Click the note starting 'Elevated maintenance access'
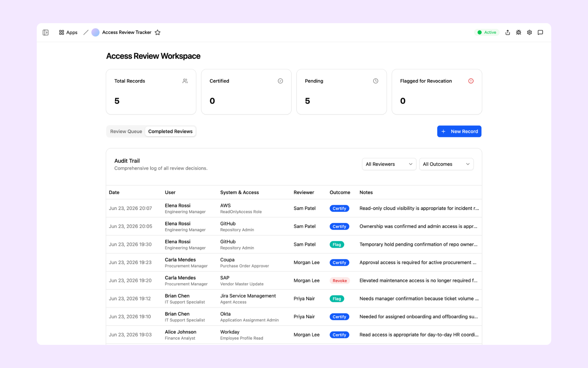The image size is (588, 368). (x=419, y=281)
